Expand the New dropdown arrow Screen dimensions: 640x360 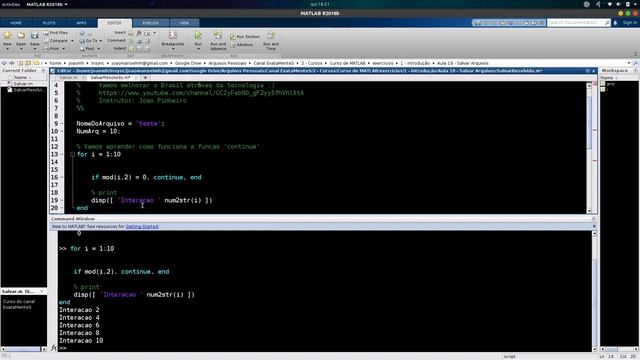coord(7,49)
